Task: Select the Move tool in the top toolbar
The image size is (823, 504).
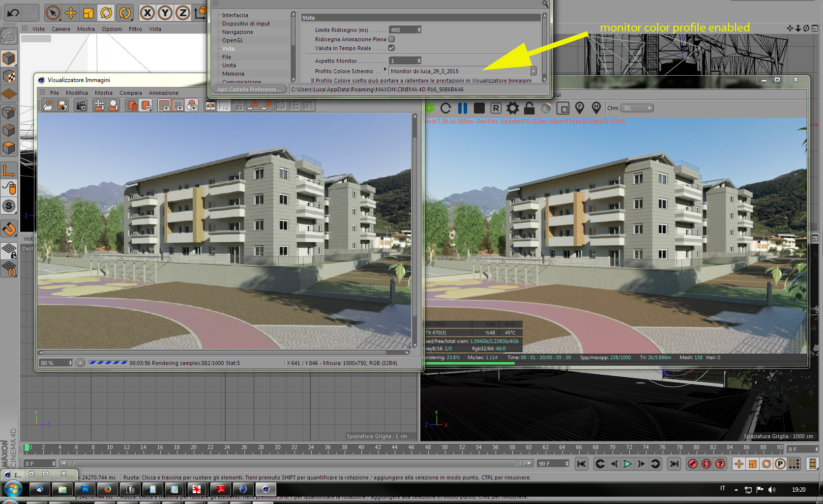Action: tap(71, 13)
